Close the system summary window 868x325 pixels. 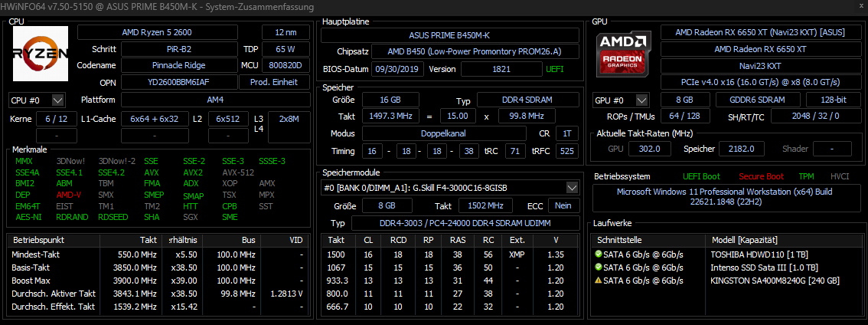coord(857,7)
